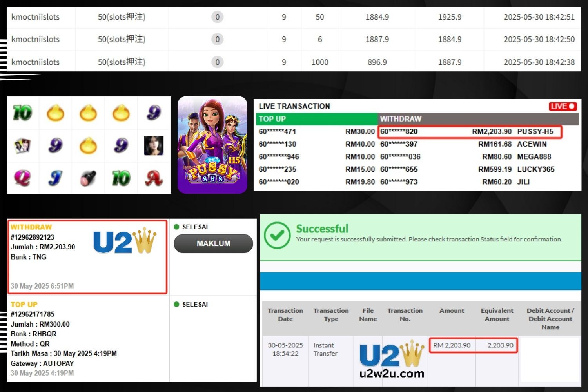588x392 pixels.
Task: Click the woman portrait slot symbol
Action: tap(154, 145)
